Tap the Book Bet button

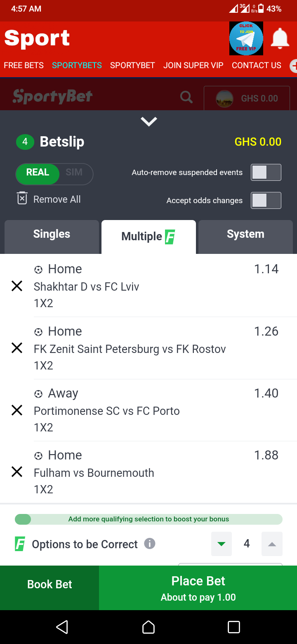point(49,584)
